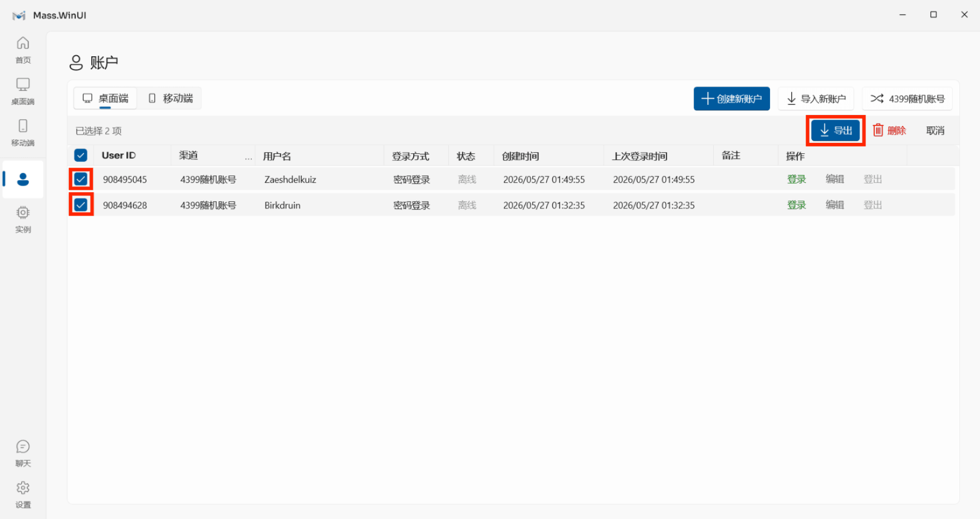Open the 移动端 mobile section in sidebar
The width and height of the screenshot is (980, 519).
[x=23, y=133]
